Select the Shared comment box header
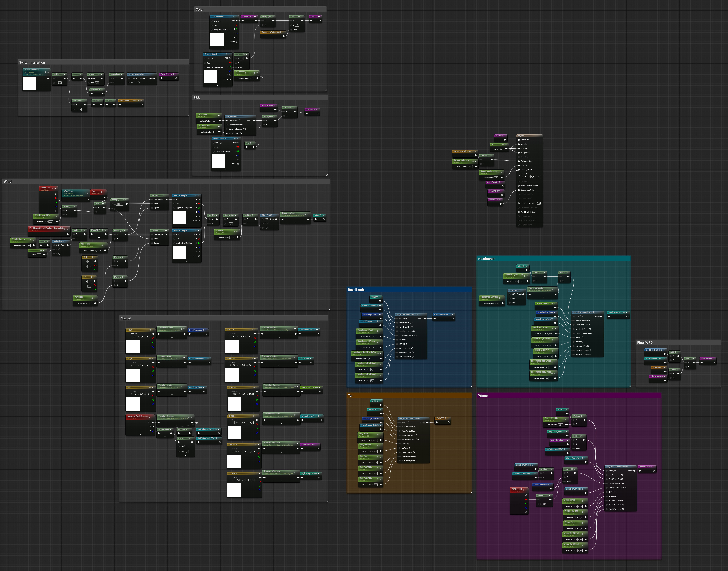The image size is (728, 571). [224, 318]
